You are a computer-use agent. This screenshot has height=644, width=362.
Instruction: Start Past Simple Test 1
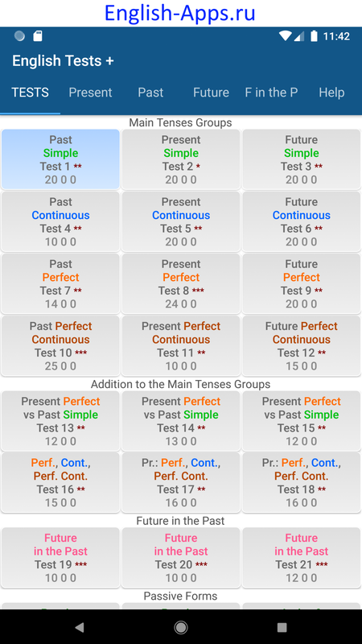61,159
